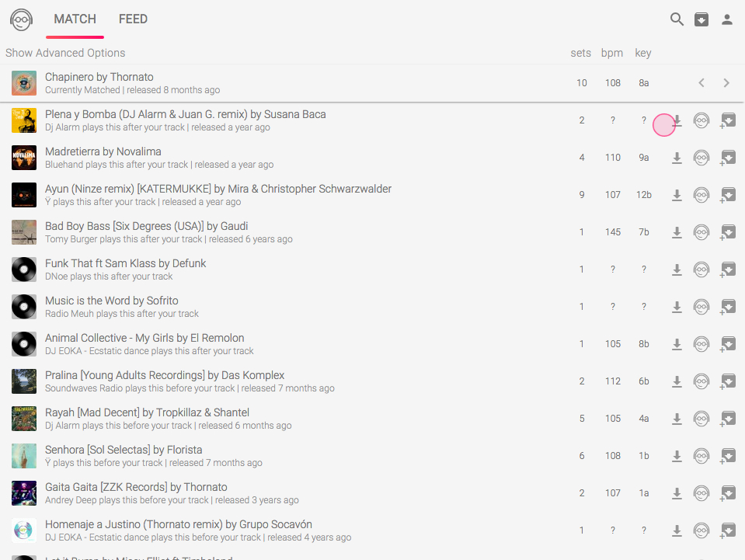Switch to the FEED tab
The height and width of the screenshot is (560, 745).
tap(133, 19)
